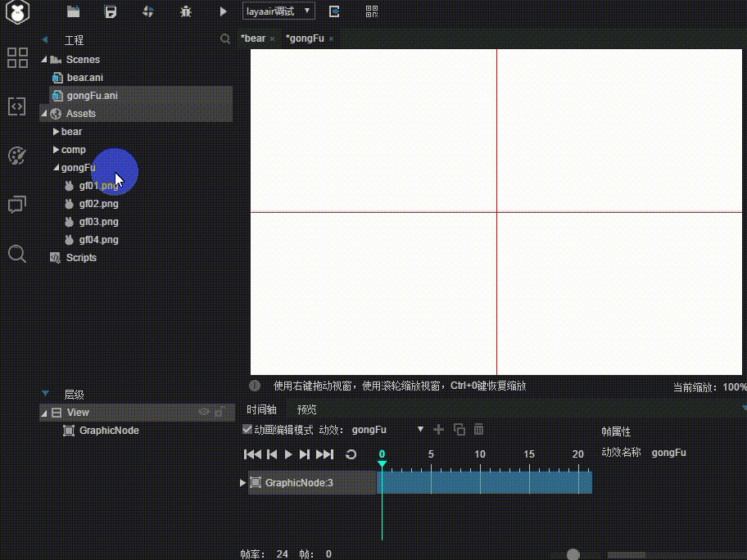Click the LayaAir logo icon
The image size is (747, 560).
coord(18,11)
